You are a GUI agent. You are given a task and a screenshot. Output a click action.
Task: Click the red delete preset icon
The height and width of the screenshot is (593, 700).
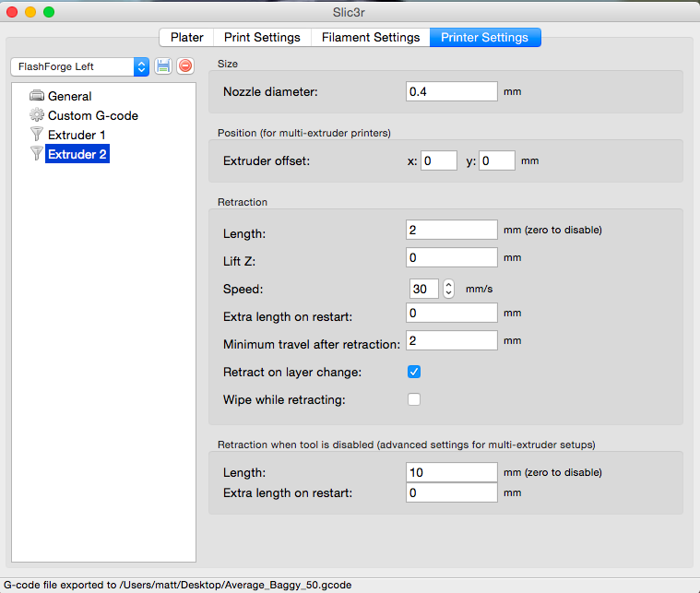pyautogui.click(x=185, y=66)
